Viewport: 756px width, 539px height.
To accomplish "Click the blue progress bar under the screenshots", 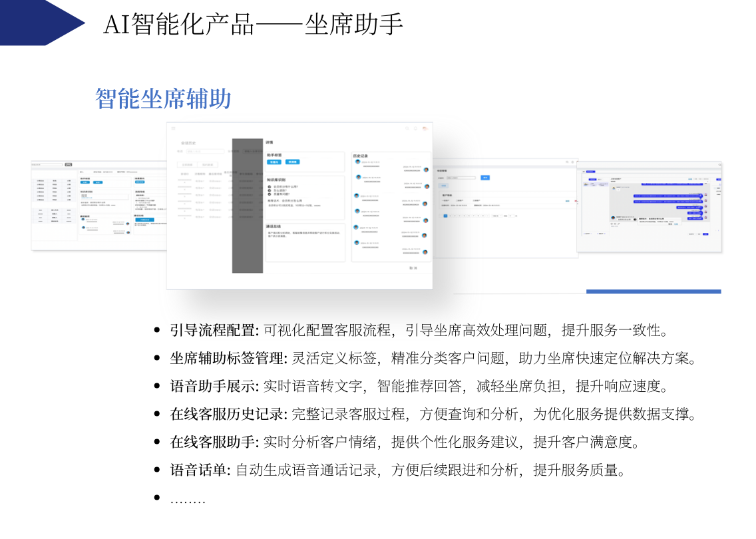I will click(654, 291).
